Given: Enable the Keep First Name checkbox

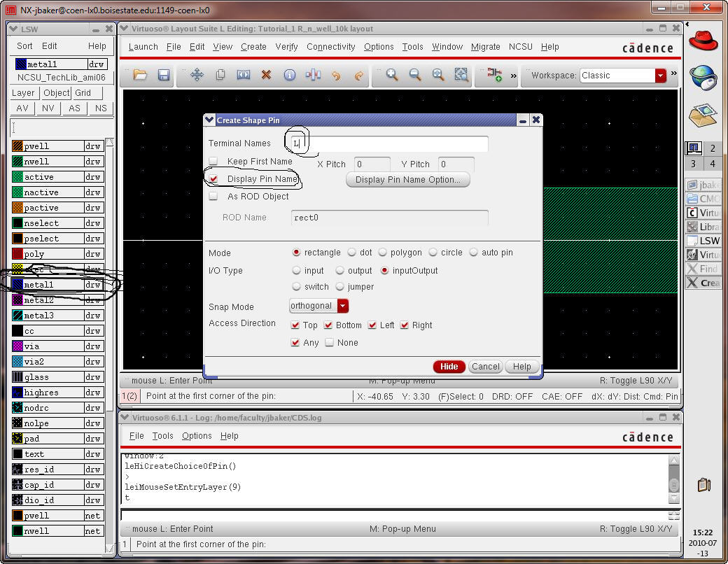Looking at the screenshot, I should click(213, 162).
